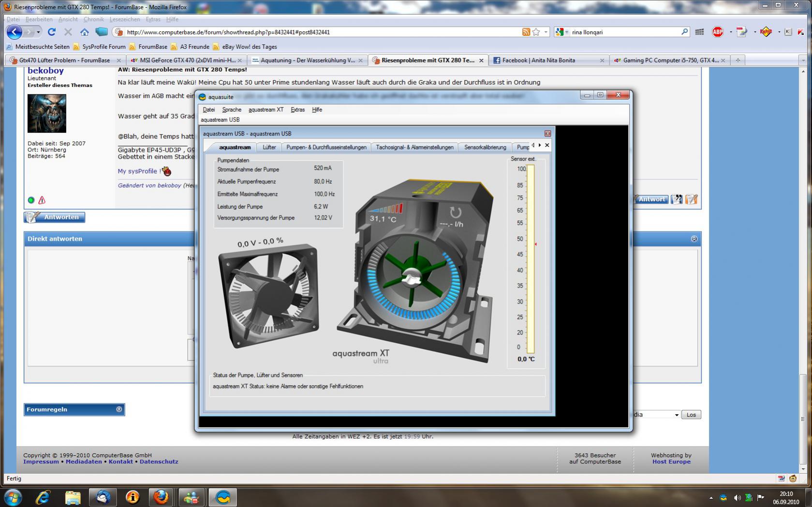Image resolution: width=812 pixels, height=507 pixels.
Task: Collapse the Forumregeln panel
Action: (119, 409)
